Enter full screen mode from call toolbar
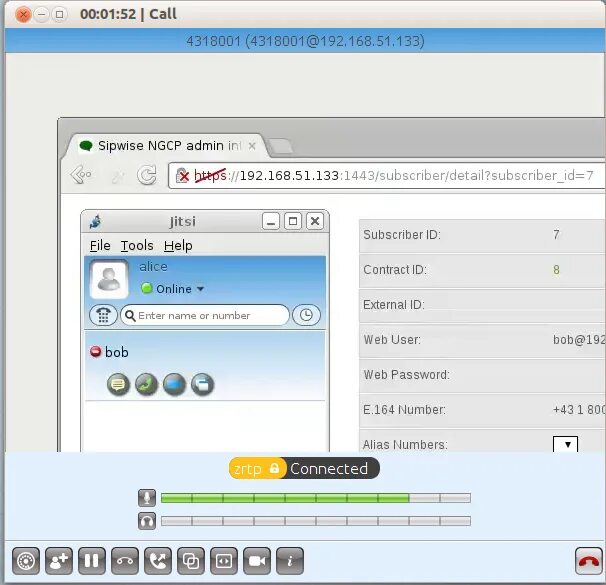Screen dimensions: 606x585 click(x=224, y=560)
